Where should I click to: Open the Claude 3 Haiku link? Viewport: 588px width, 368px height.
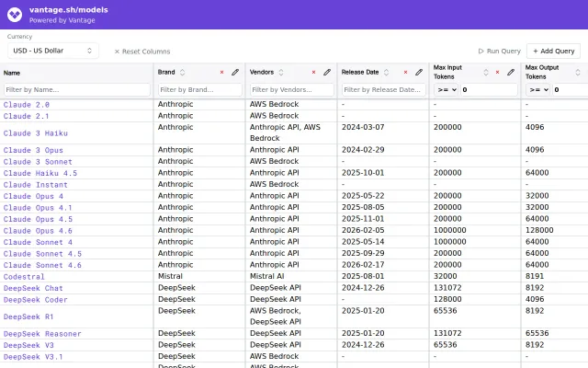36,132
